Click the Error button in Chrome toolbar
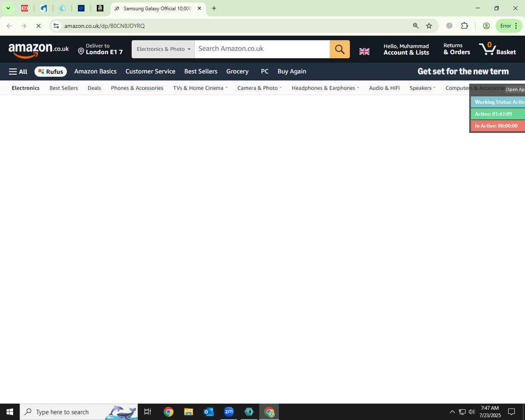Viewport: 525px width, 420px height. [x=509, y=26]
